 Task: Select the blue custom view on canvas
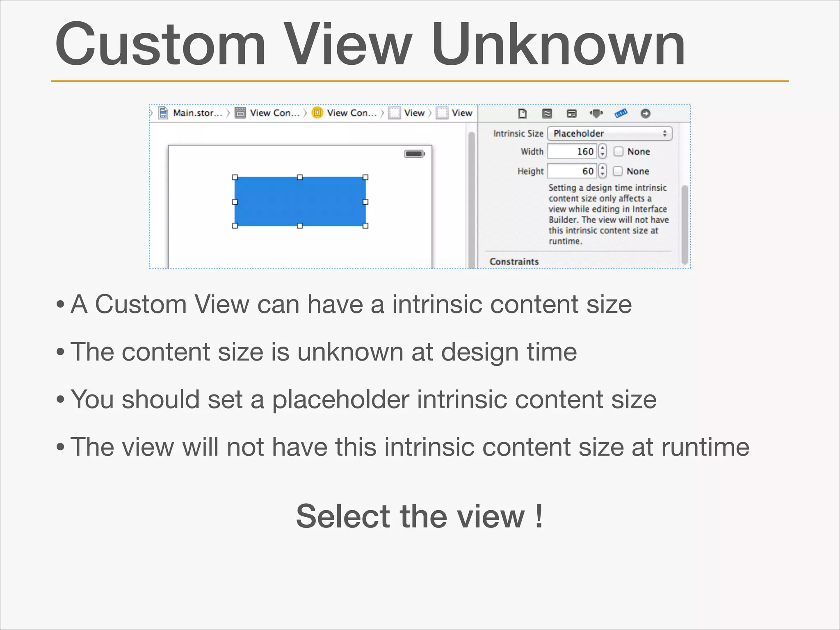point(300,201)
